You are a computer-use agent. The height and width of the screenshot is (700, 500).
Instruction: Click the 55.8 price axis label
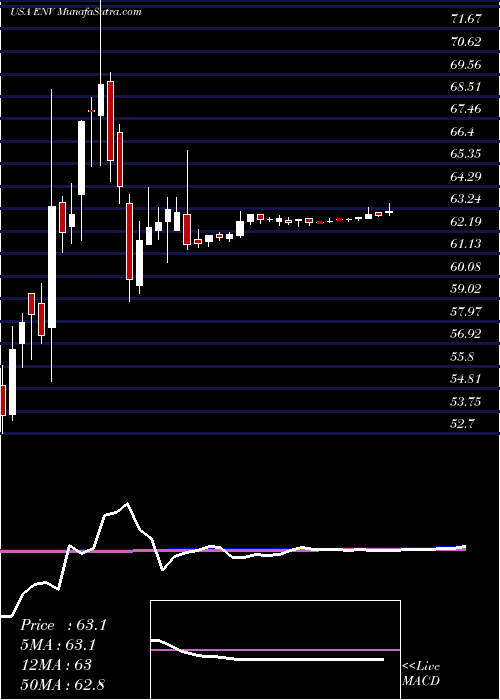[462, 356]
